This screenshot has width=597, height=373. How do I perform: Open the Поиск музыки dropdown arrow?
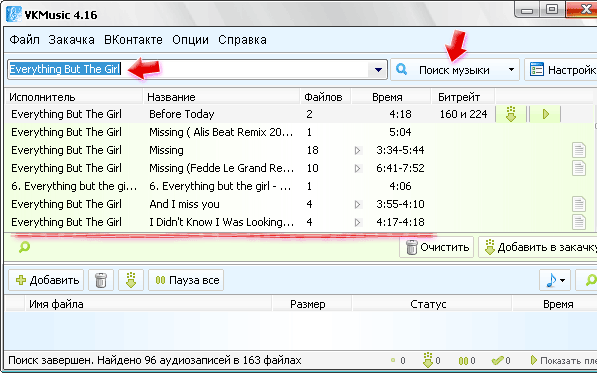(x=511, y=70)
